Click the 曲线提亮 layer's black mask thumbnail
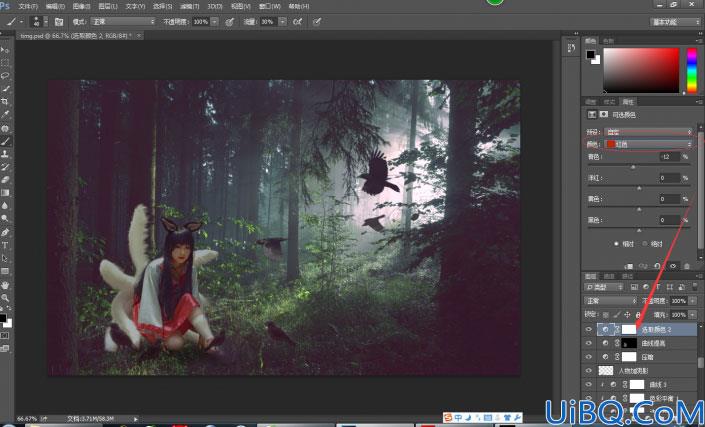 (x=629, y=343)
